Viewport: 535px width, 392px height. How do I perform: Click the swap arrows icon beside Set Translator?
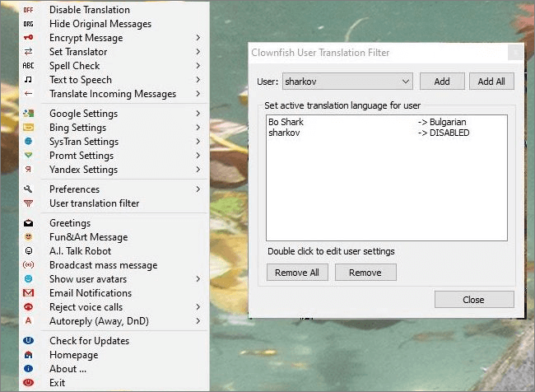click(x=28, y=52)
